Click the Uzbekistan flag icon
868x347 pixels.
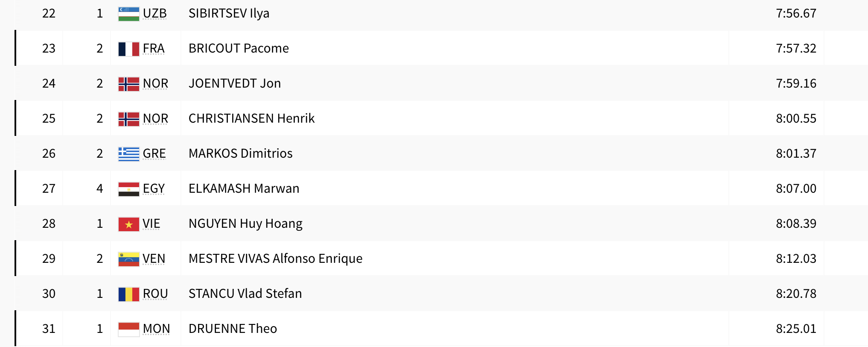128,14
